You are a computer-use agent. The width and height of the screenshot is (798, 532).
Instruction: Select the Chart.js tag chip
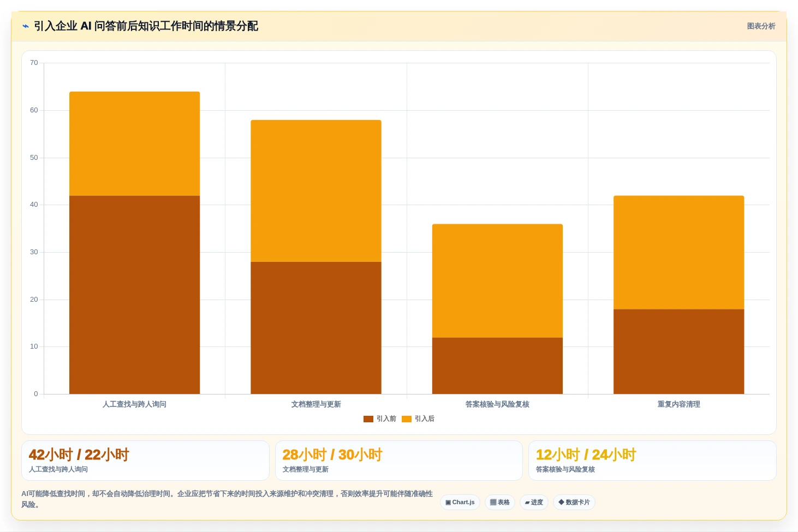(460, 503)
